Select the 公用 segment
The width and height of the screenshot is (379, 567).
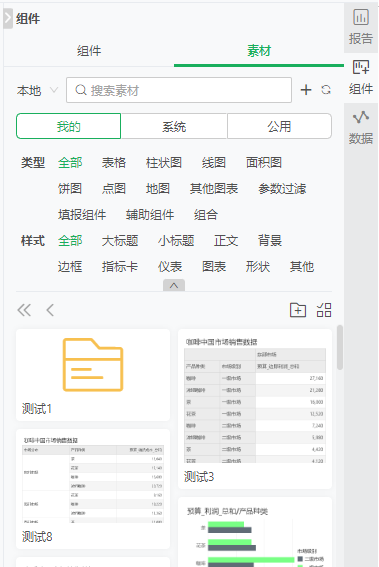coord(279,126)
